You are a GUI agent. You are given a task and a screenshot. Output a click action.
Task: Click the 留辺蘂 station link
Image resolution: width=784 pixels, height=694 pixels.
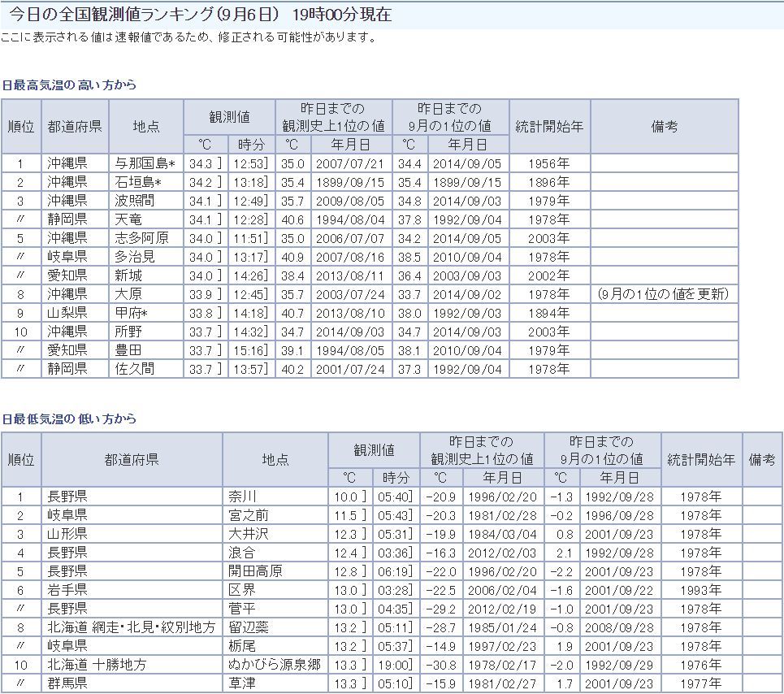point(248,627)
